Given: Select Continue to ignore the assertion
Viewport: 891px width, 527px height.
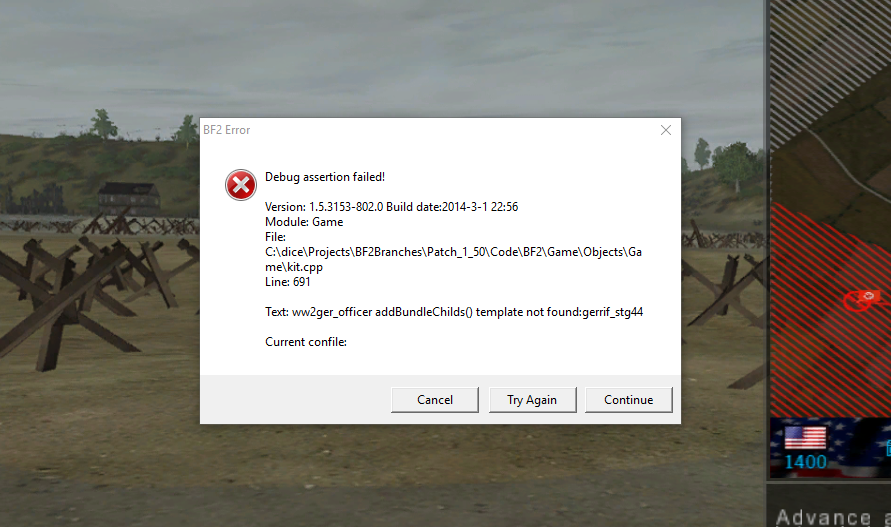Looking at the screenshot, I should [x=628, y=400].
